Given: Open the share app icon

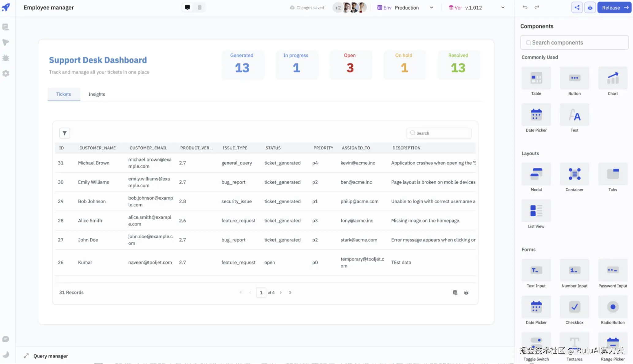Looking at the screenshot, I should (577, 8).
